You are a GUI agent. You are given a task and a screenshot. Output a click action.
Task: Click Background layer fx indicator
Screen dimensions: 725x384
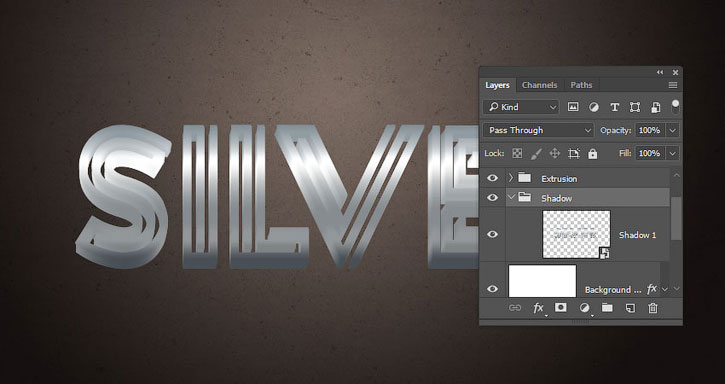(652, 289)
